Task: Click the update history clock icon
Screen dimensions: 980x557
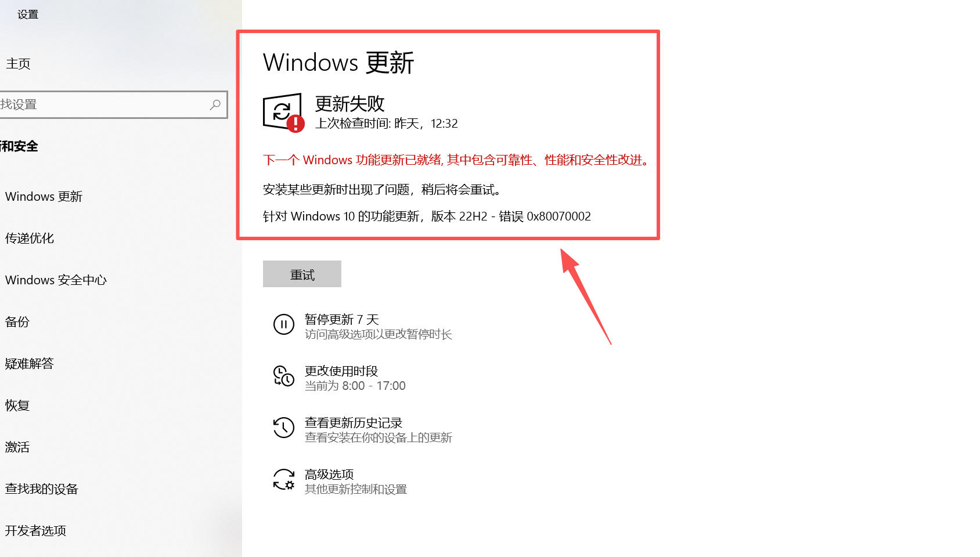Action: [284, 428]
